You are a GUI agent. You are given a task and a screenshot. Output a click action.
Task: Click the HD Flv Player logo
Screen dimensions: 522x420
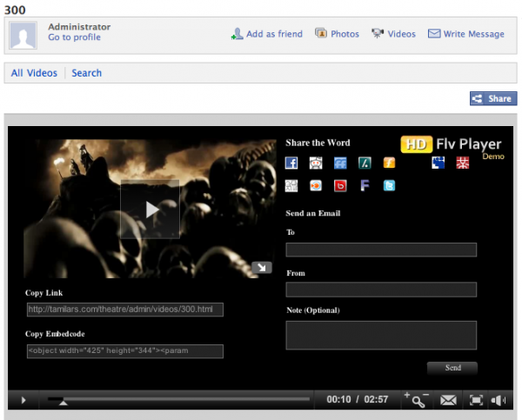pos(452,146)
